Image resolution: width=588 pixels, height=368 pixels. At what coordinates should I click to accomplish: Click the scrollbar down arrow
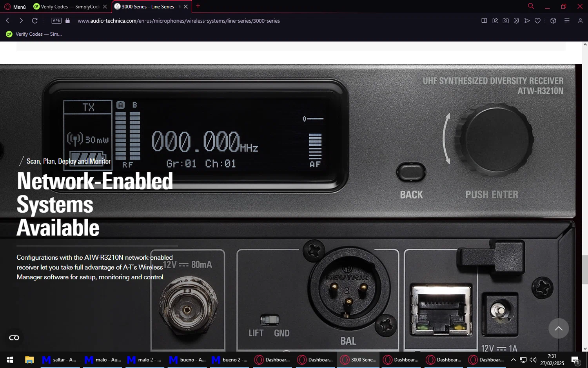pyautogui.click(x=585, y=349)
